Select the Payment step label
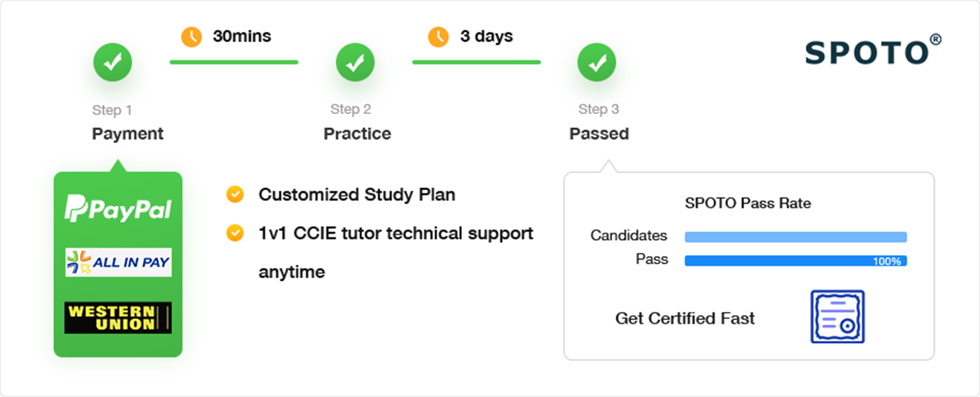The height and width of the screenshot is (397, 980). pos(128,134)
